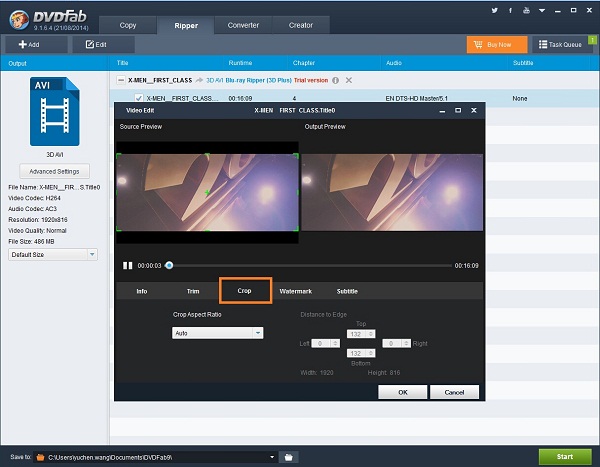
Task: Click the None subtitle cell
Action: (520, 98)
